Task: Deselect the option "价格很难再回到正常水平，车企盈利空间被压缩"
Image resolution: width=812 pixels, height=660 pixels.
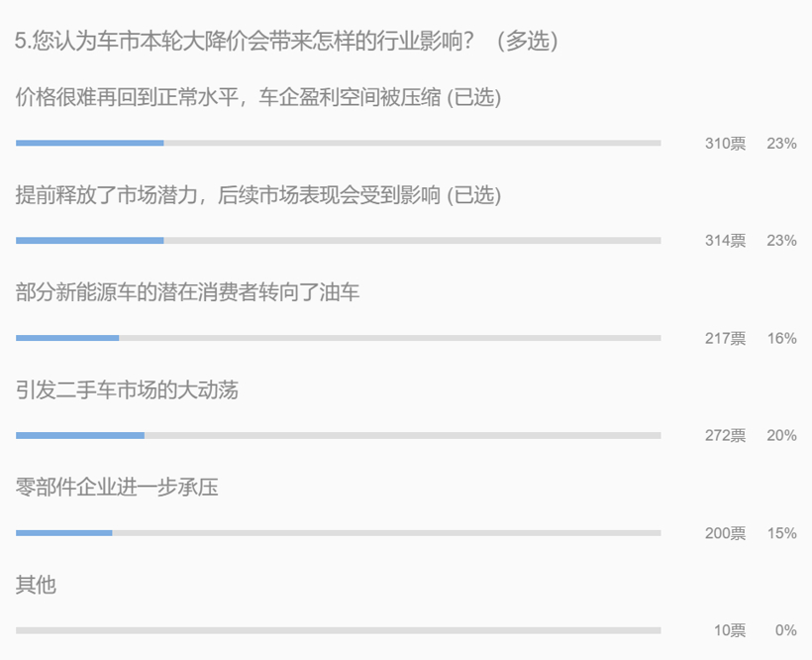Action: coord(228,99)
